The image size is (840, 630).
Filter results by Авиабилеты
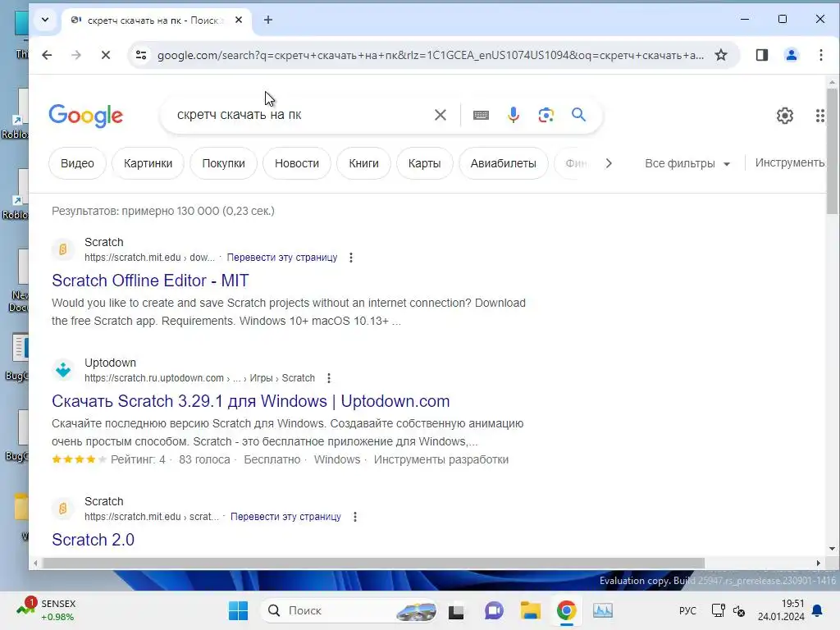(x=503, y=163)
